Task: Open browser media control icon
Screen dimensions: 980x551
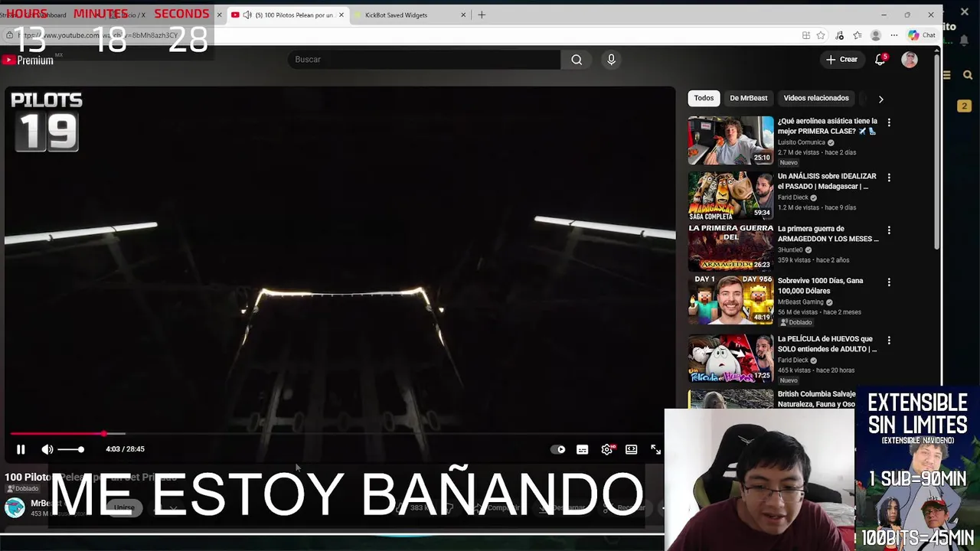Action: click(x=840, y=35)
